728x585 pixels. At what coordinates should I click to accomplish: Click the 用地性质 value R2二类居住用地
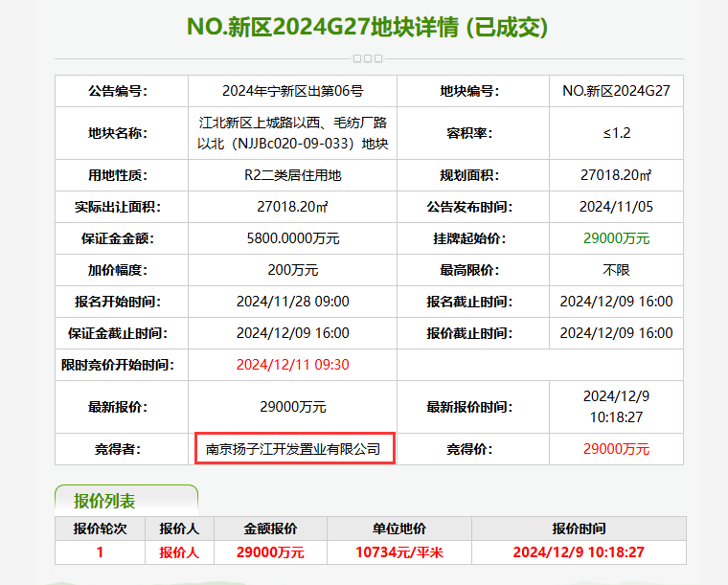(x=292, y=175)
